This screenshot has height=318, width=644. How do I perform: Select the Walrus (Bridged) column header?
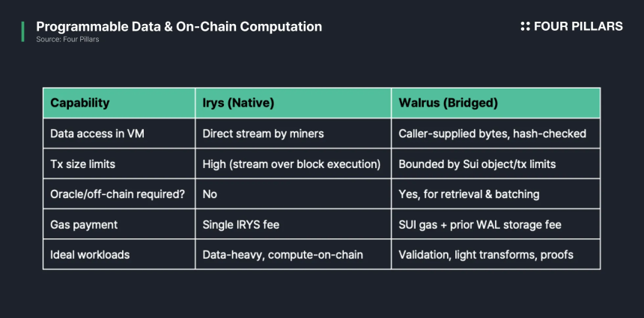pyautogui.click(x=496, y=103)
